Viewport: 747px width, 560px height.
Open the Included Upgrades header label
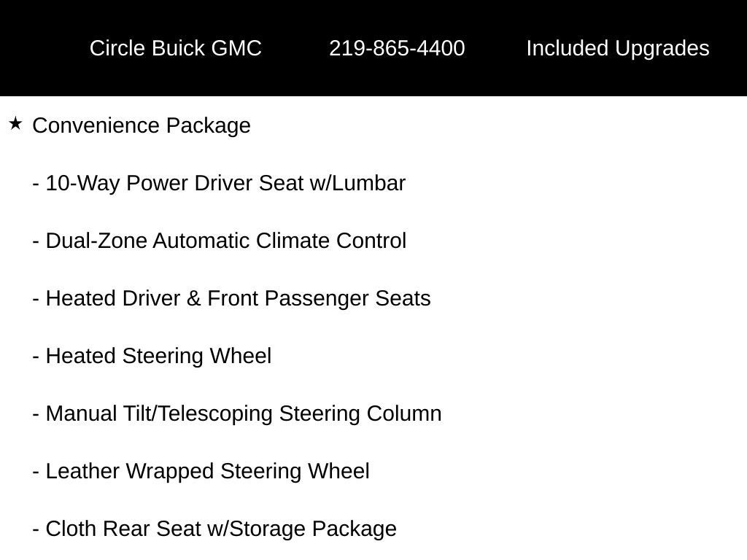click(x=617, y=48)
